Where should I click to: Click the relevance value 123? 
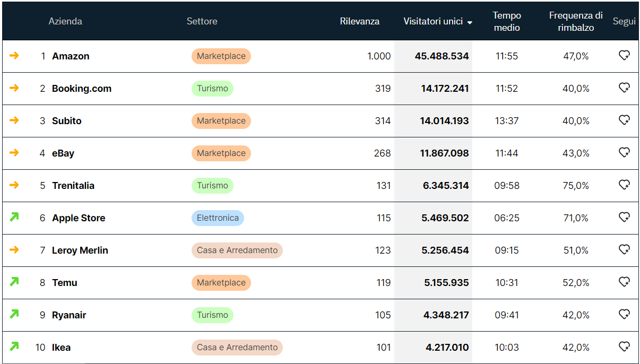(x=383, y=250)
